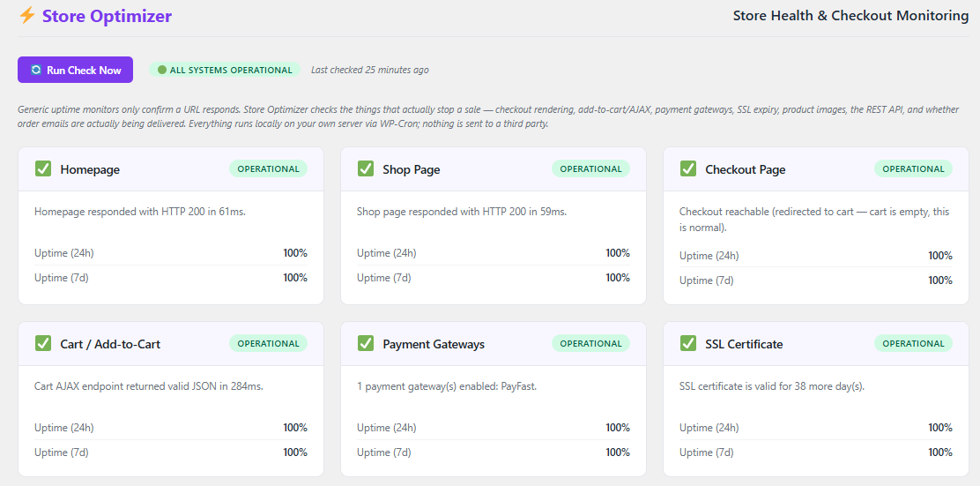This screenshot has height=486, width=980.
Task: Click the OPERATIONAL badge on SSL Certificate card
Action: (x=913, y=343)
